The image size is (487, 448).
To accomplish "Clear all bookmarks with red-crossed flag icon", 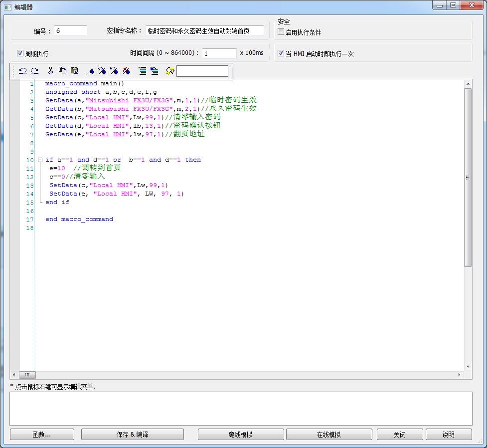I will click(126, 71).
